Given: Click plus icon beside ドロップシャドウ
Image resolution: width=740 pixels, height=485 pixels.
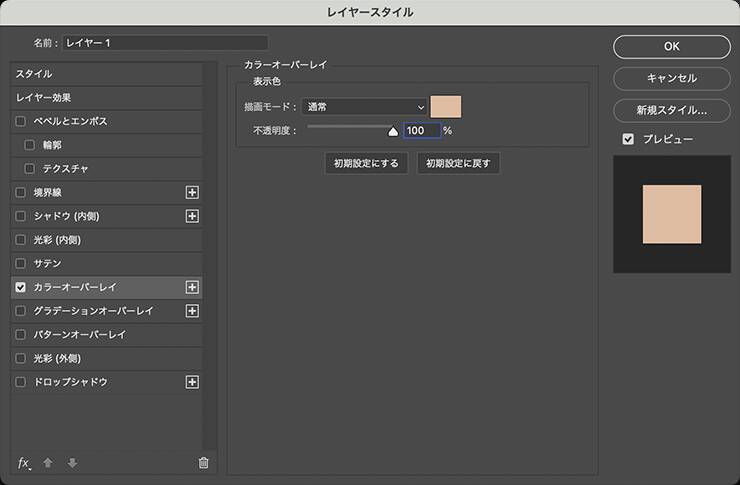Looking at the screenshot, I should pyautogui.click(x=193, y=382).
